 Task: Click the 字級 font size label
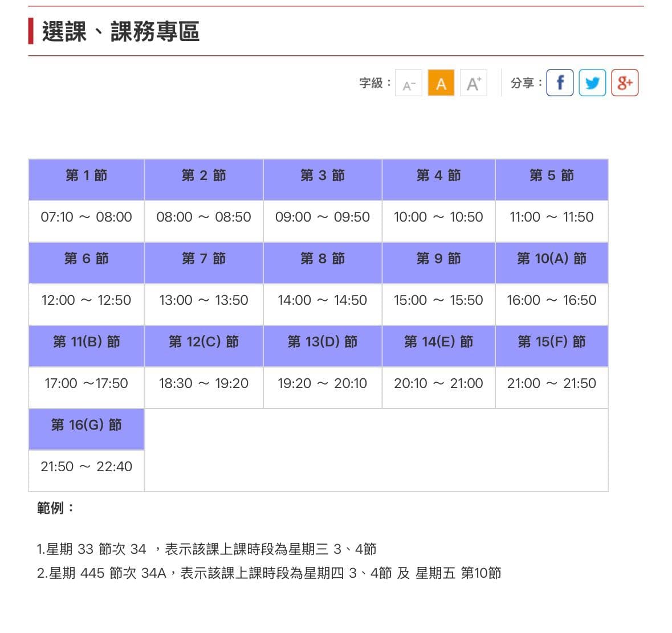click(x=375, y=83)
